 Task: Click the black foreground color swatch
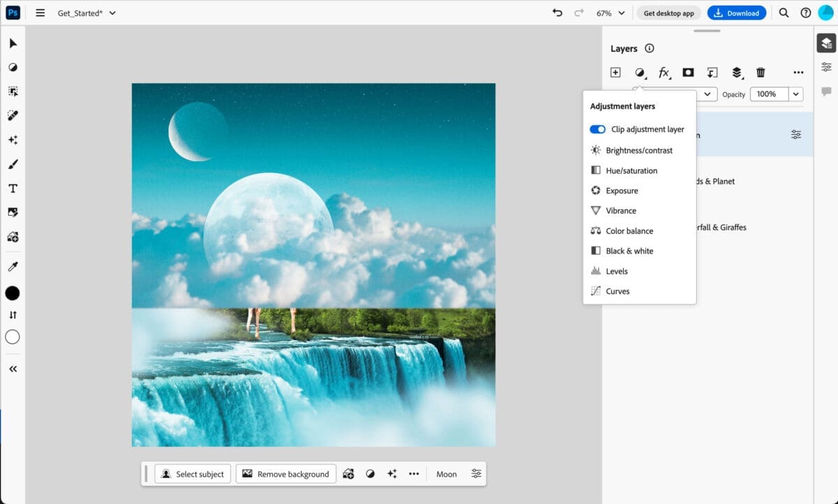point(13,293)
